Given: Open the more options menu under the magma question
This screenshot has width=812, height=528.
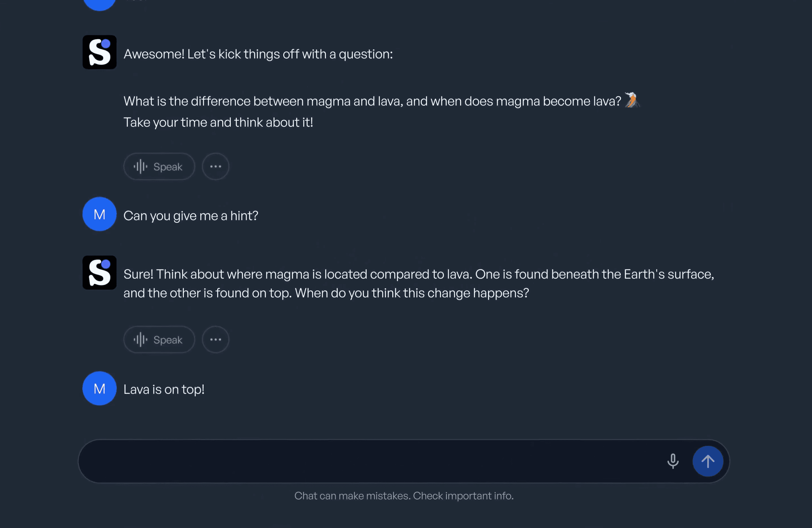Looking at the screenshot, I should [x=215, y=166].
